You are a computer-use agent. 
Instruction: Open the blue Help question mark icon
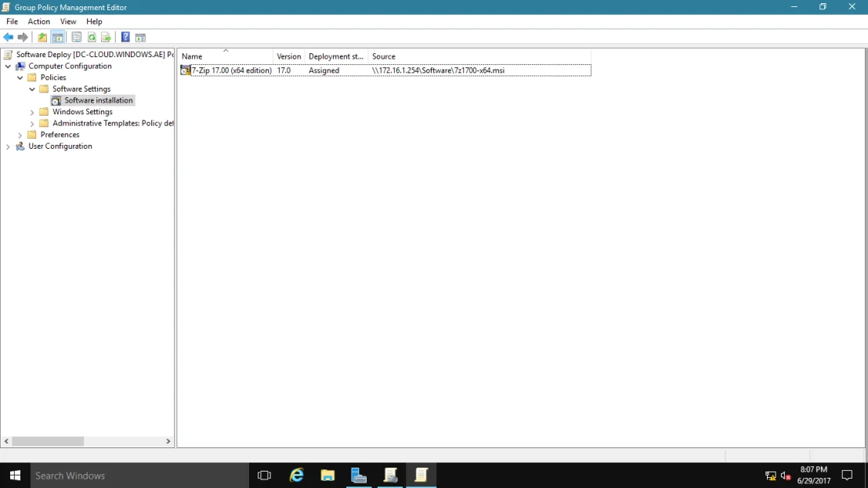(125, 37)
